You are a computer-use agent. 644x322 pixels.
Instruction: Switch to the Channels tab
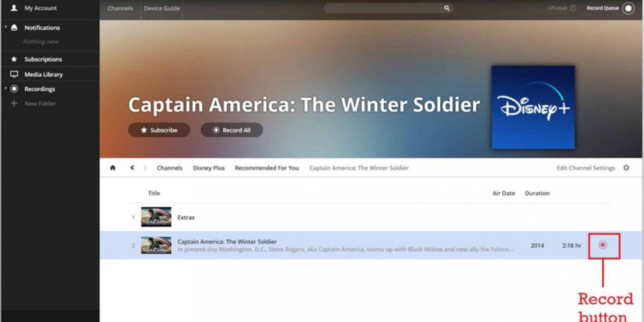(120, 9)
